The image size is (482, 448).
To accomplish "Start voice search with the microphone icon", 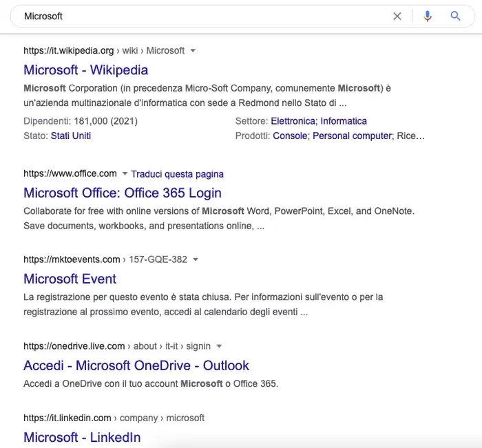I will pyautogui.click(x=428, y=16).
